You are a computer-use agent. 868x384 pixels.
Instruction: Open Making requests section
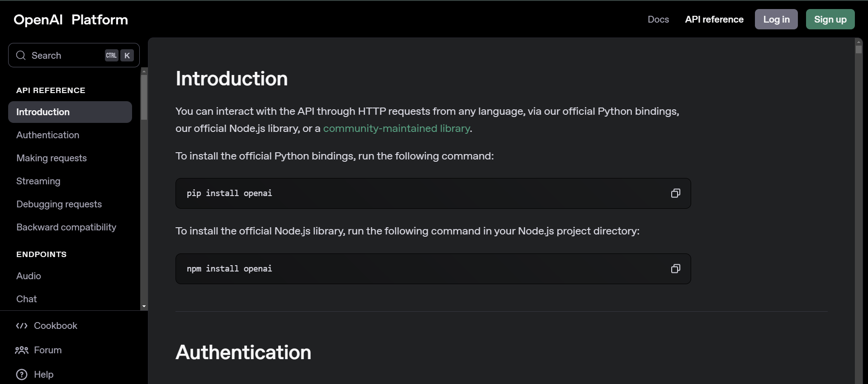point(52,158)
